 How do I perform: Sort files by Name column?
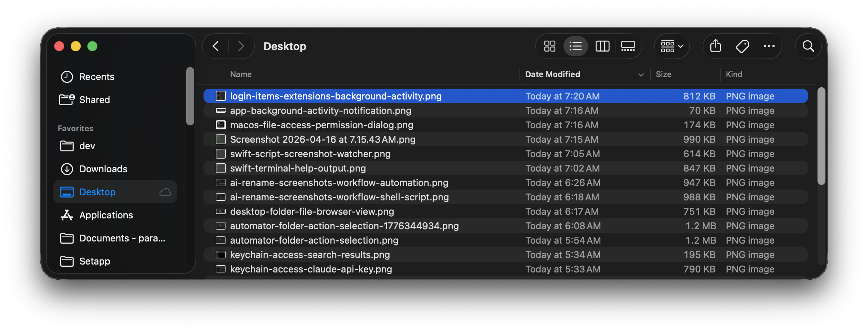[x=241, y=74]
